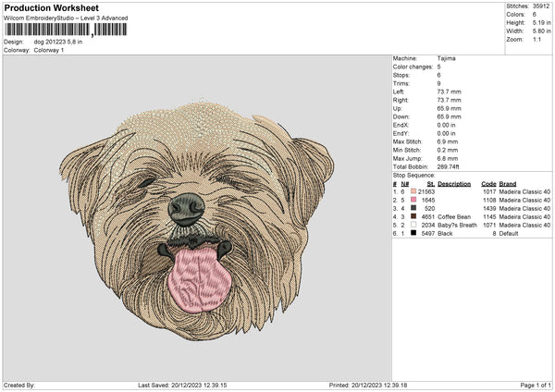Image resolution: width=555 pixels, height=392 pixels.
Task: Click the Machine value Tajima
Action: pos(446,58)
